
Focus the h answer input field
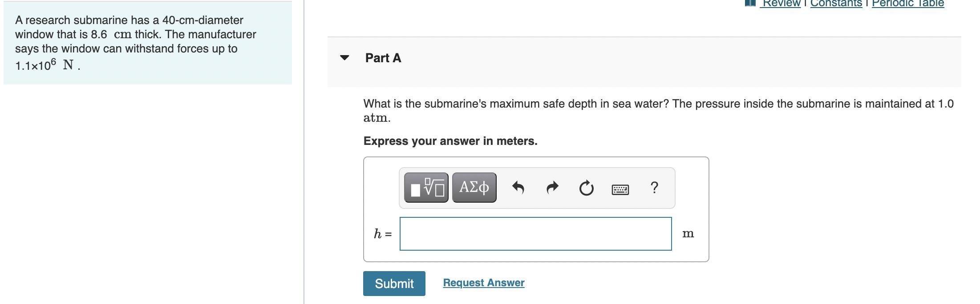point(535,234)
